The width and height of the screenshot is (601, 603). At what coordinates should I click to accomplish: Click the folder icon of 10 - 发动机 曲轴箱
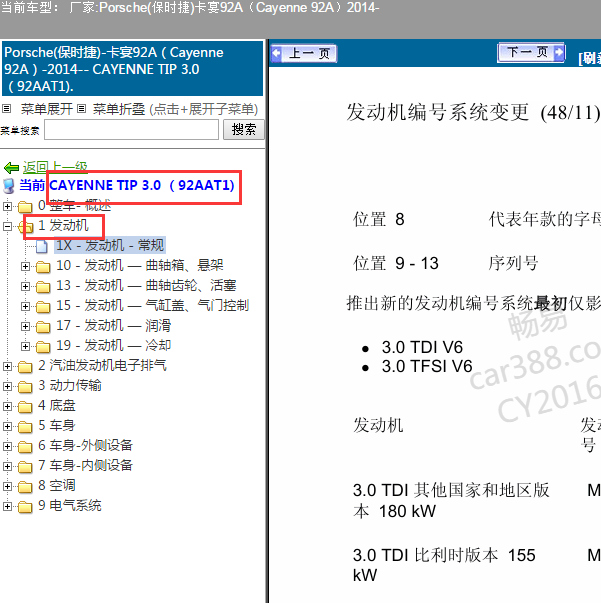click(43, 267)
